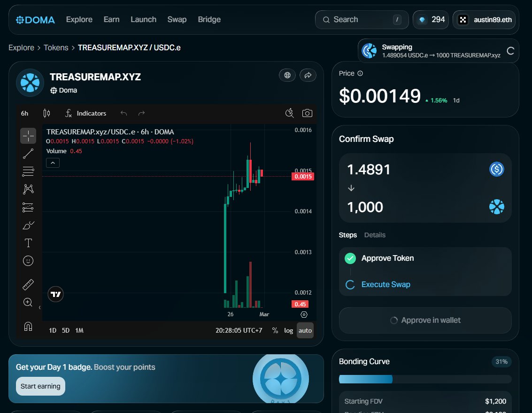Open the 6h interval dropdown
Image resolution: width=532 pixels, height=413 pixels.
(x=25, y=113)
